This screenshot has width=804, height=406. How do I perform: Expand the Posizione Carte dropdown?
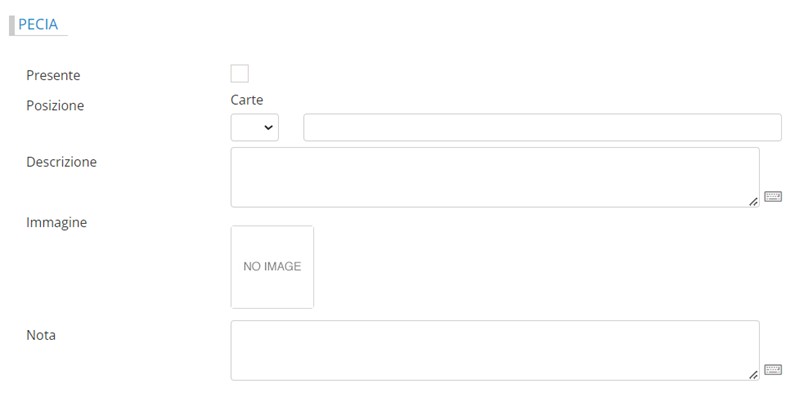(255, 128)
